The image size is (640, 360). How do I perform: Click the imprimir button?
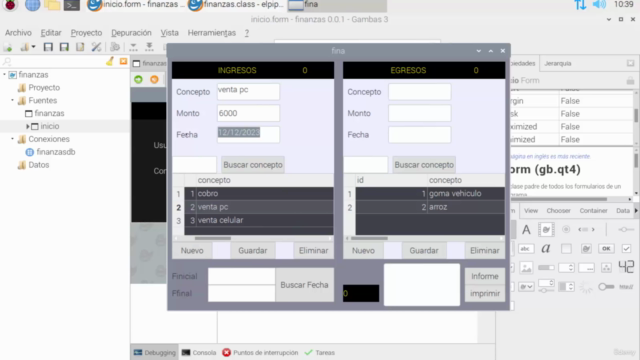tap(485, 293)
